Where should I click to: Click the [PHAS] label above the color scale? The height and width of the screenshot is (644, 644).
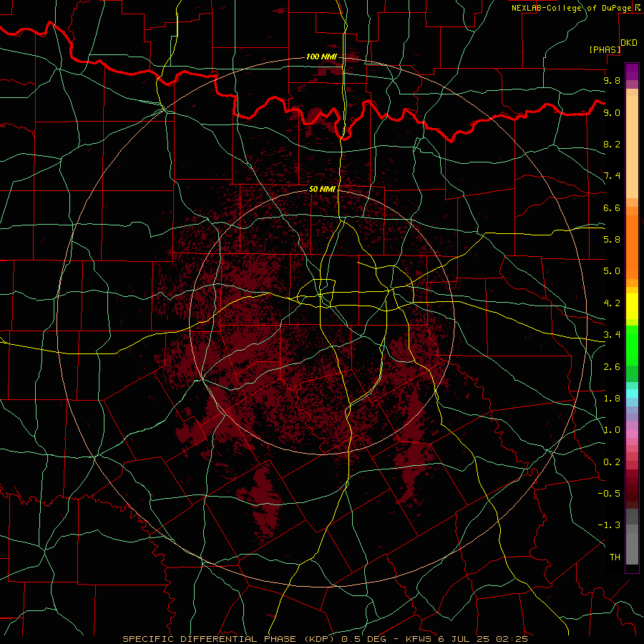605,50
